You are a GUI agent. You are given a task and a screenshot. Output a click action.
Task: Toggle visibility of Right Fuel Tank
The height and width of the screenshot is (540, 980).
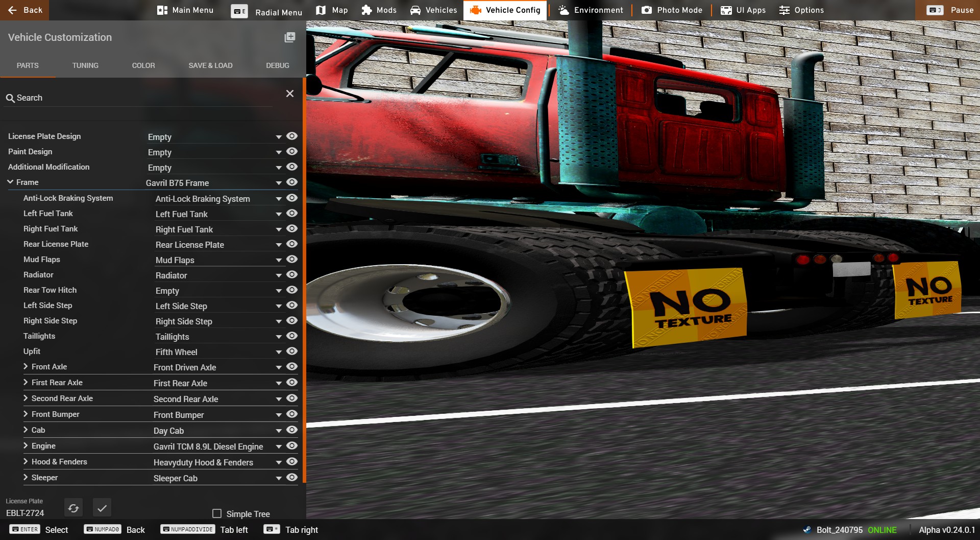[x=292, y=228]
